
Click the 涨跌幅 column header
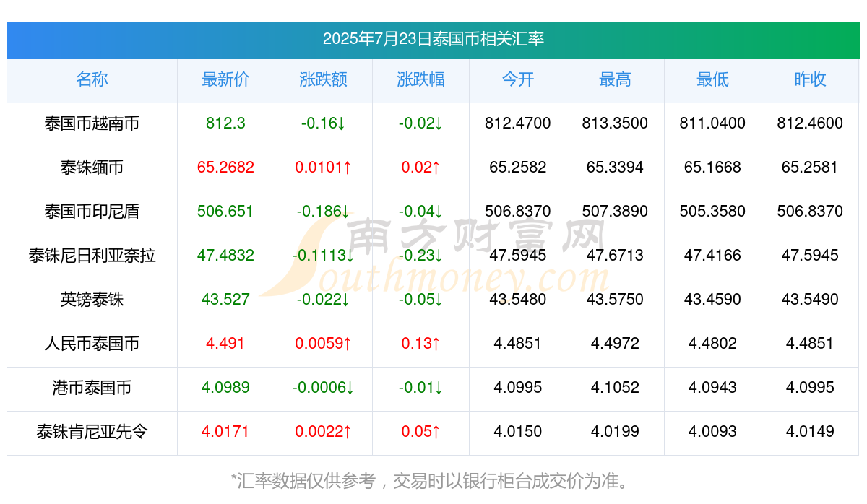(x=420, y=79)
